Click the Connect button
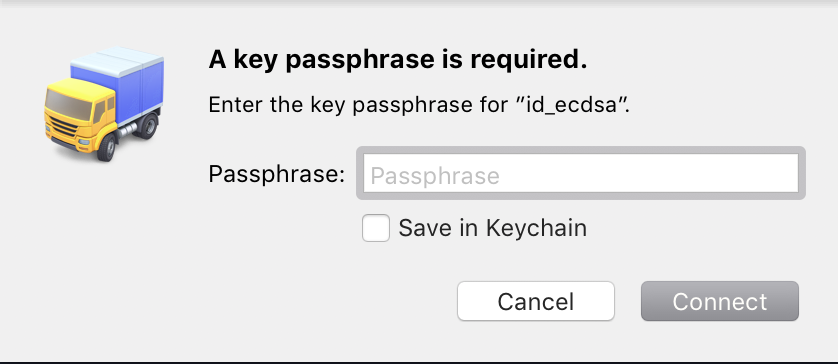 tap(720, 301)
